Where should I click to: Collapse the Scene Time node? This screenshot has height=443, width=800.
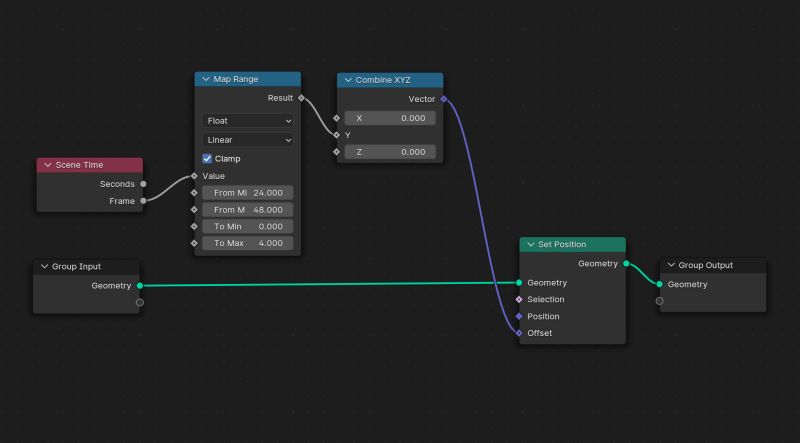(48, 165)
